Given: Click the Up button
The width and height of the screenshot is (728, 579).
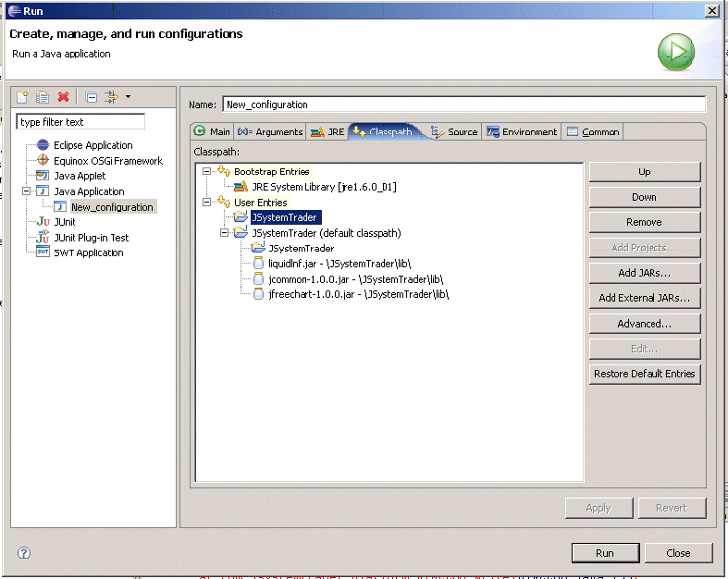Looking at the screenshot, I should pyautogui.click(x=645, y=172).
